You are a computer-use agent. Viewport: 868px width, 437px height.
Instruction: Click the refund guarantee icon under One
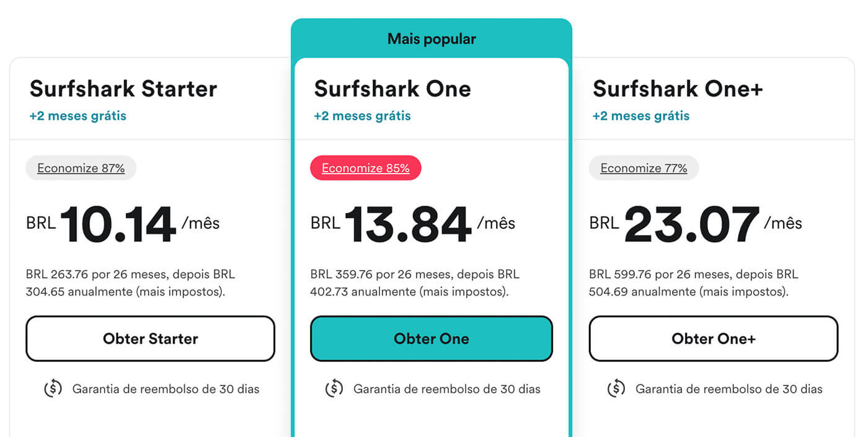[x=334, y=389]
